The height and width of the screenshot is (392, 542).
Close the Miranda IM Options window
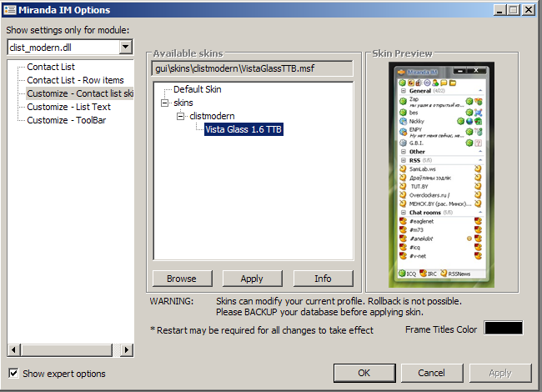click(529, 10)
